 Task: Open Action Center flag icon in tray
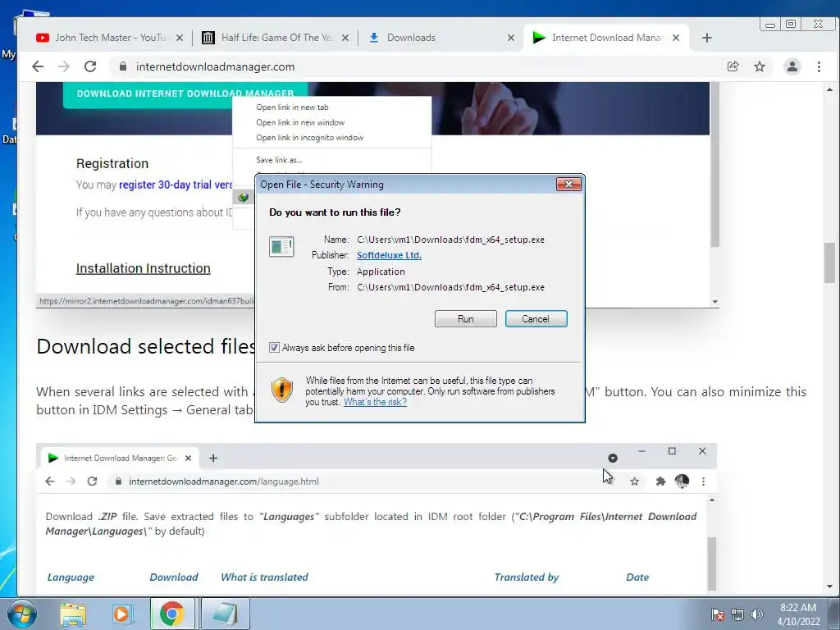click(717, 614)
